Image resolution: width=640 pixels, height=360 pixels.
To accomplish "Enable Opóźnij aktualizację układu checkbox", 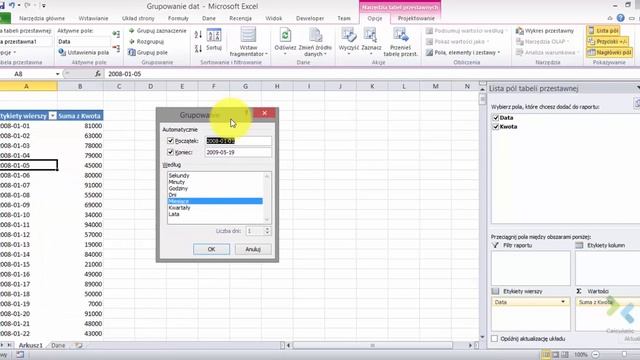I will [495, 338].
